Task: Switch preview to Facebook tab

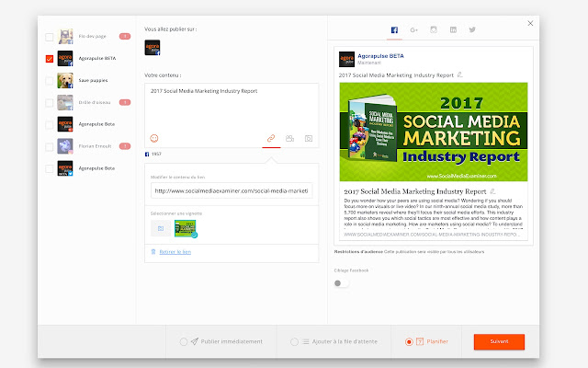Action: pyautogui.click(x=394, y=30)
